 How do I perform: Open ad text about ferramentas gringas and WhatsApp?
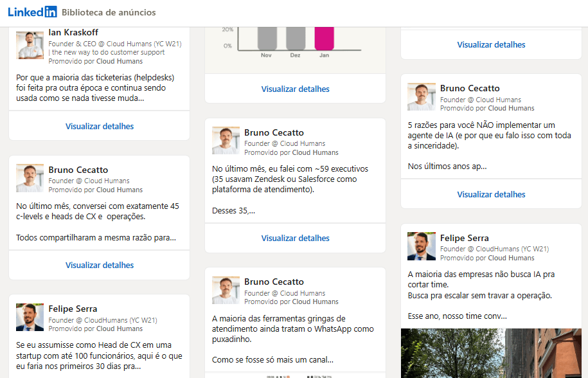pyautogui.click(x=293, y=329)
